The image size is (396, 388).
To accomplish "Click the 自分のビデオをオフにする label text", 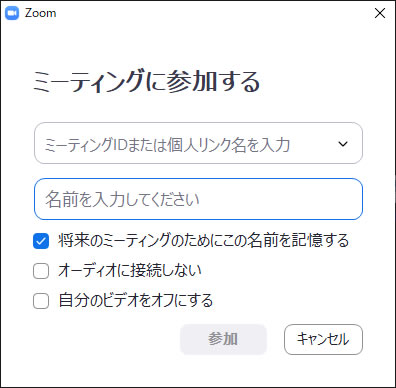I will (x=136, y=300).
